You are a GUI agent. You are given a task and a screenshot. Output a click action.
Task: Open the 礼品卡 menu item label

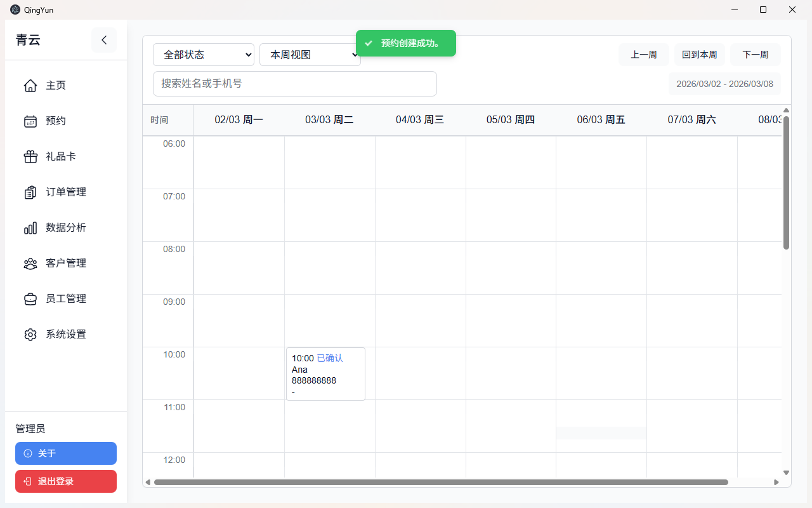(61, 157)
